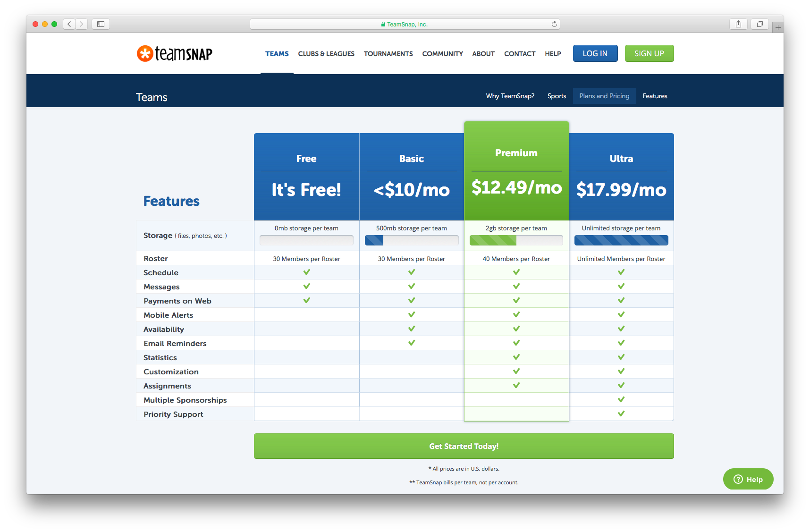Click Safari's forward arrow button

click(x=81, y=24)
